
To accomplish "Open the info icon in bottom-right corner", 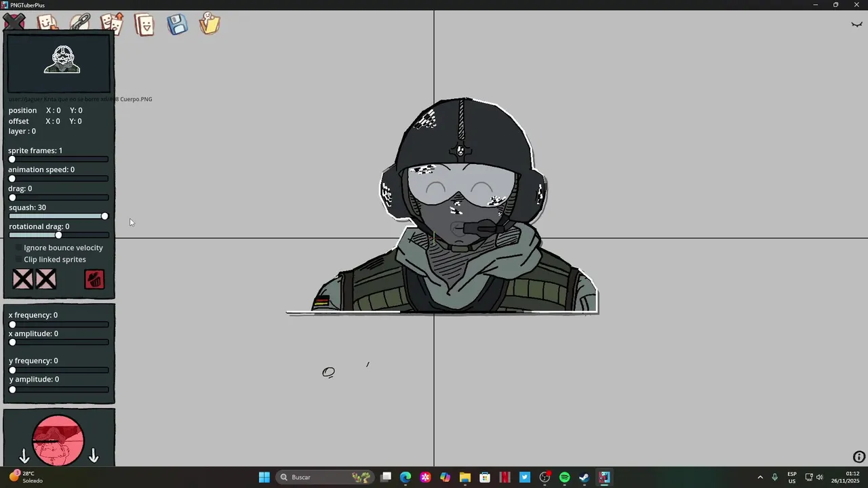I will pyautogui.click(x=859, y=457).
